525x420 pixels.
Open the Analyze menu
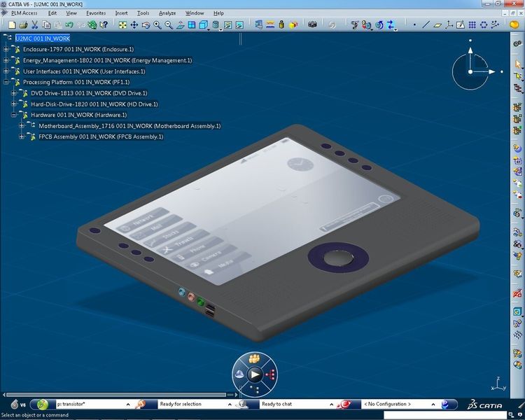pos(167,13)
